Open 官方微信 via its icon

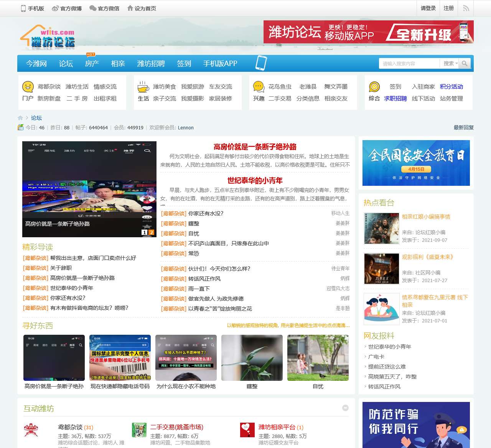[x=92, y=8]
